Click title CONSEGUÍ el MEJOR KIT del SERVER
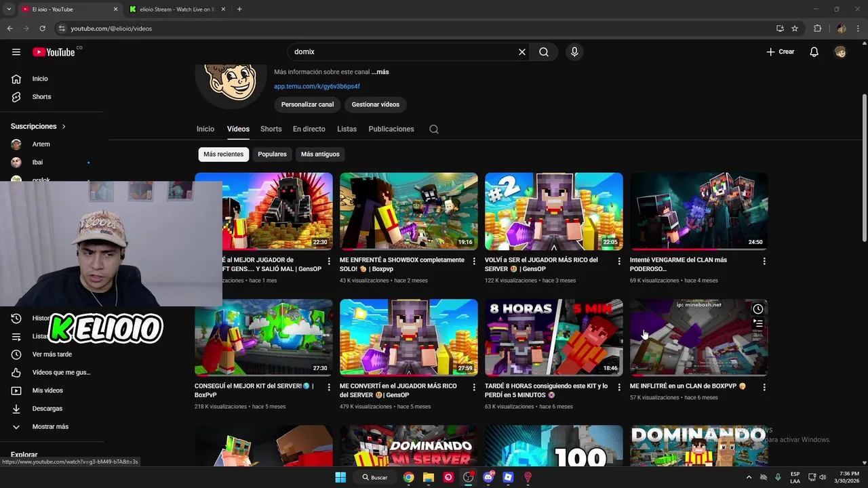Screen dimensions: 868x488 [x=254, y=390]
